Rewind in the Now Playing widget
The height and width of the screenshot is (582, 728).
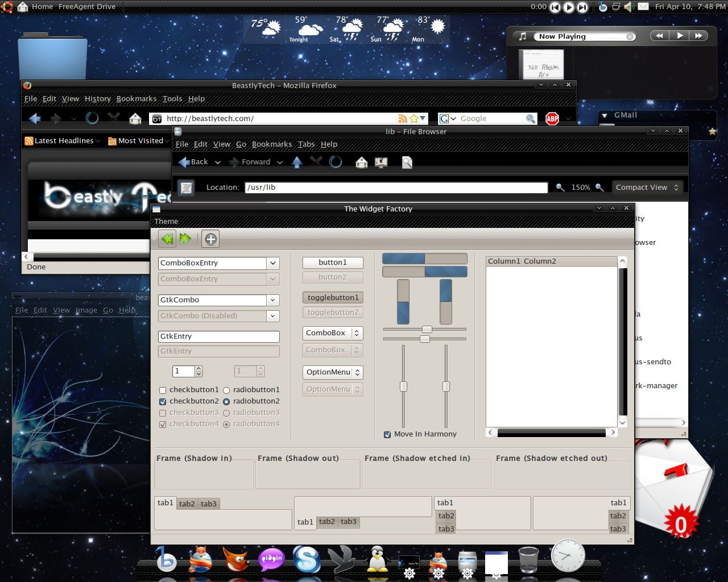[660, 36]
